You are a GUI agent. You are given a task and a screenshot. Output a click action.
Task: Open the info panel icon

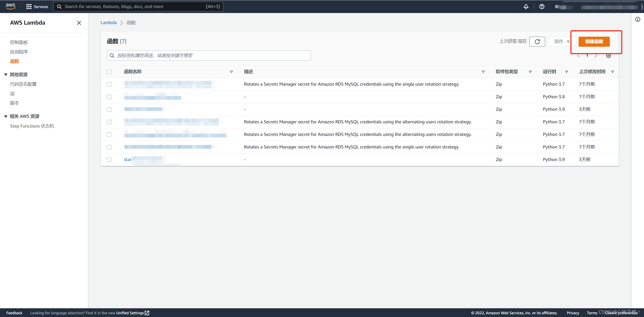637,19
